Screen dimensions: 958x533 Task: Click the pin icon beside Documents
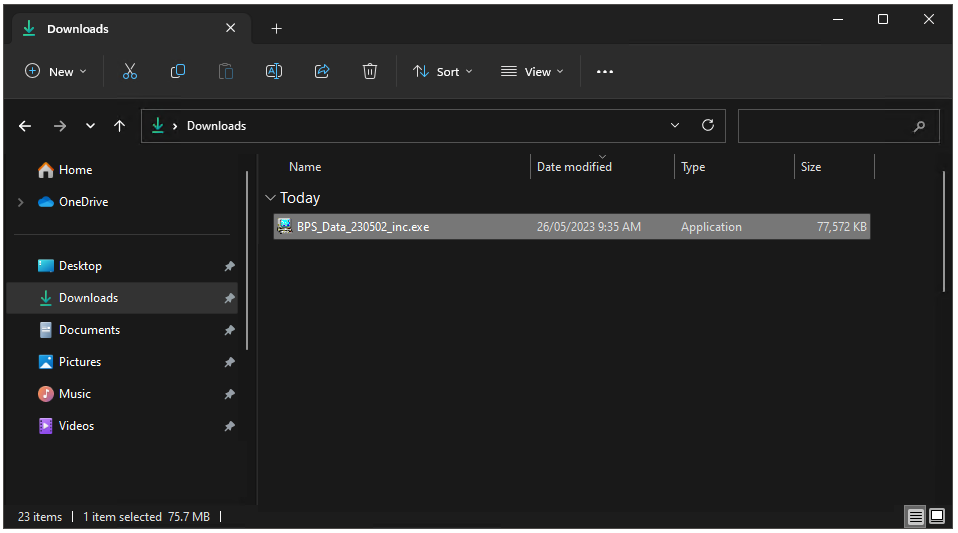[229, 330]
